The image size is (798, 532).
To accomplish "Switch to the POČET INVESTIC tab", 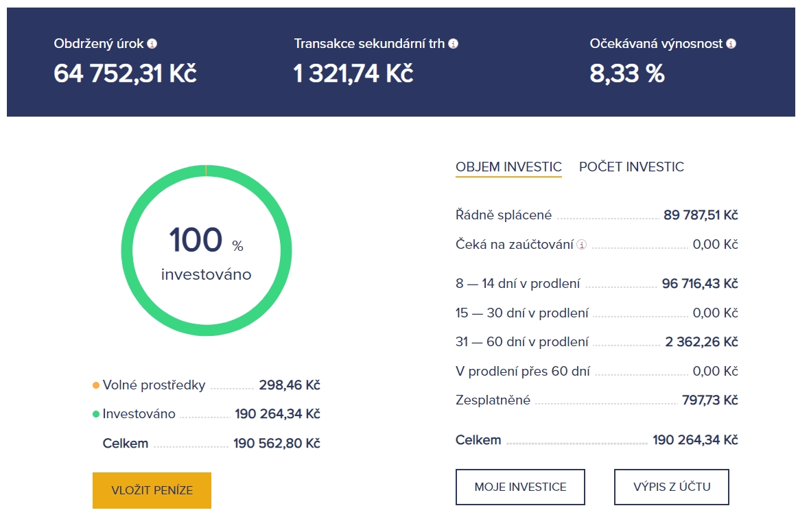I will click(x=631, y=167).
